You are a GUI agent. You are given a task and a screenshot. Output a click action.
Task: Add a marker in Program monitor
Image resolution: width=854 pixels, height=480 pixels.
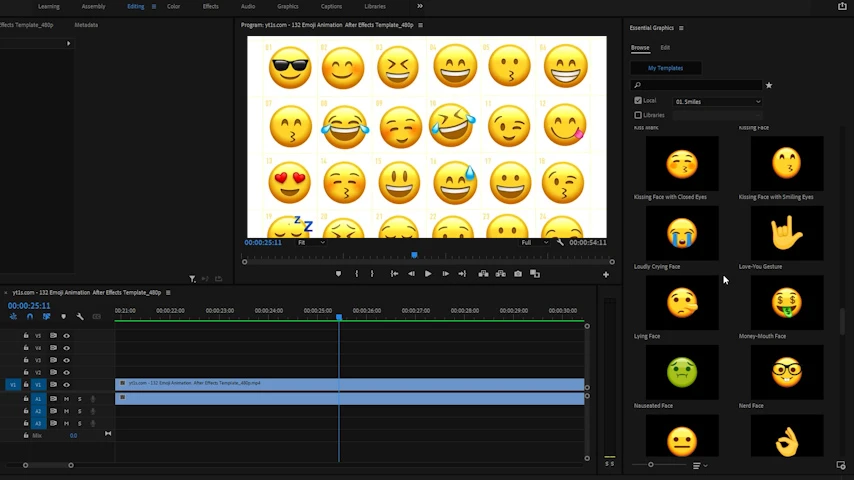tap(338, 274)
